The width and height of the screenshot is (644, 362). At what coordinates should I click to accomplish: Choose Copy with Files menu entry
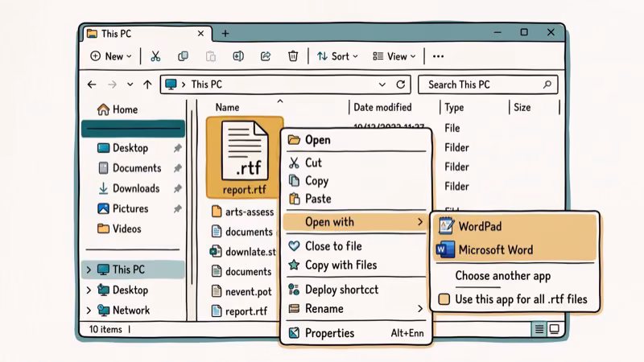click(356, 265)
